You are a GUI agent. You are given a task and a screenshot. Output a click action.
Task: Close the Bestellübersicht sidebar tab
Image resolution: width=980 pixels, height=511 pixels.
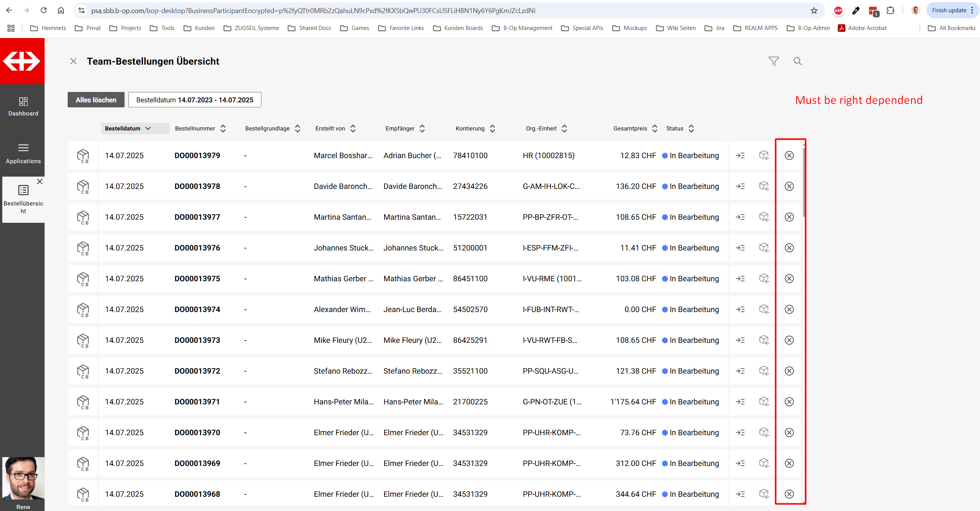[40, 182]
